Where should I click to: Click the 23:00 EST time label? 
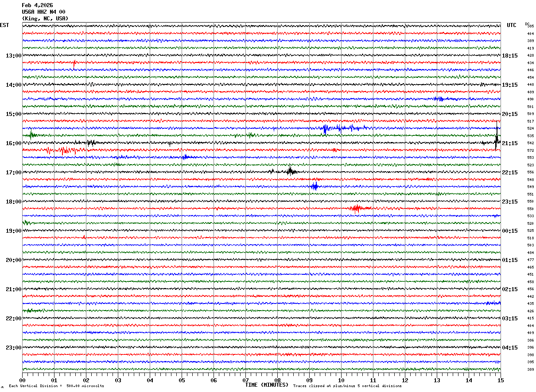(14, 347)
